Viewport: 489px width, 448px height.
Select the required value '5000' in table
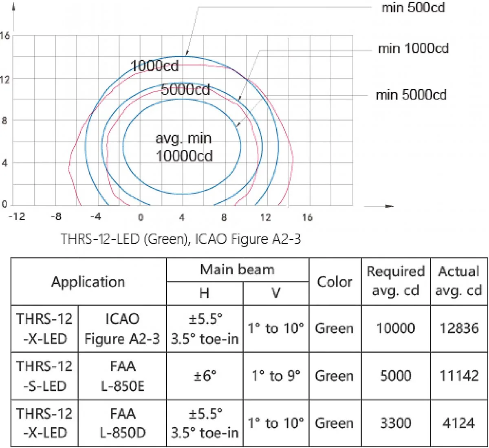point(396,376)
